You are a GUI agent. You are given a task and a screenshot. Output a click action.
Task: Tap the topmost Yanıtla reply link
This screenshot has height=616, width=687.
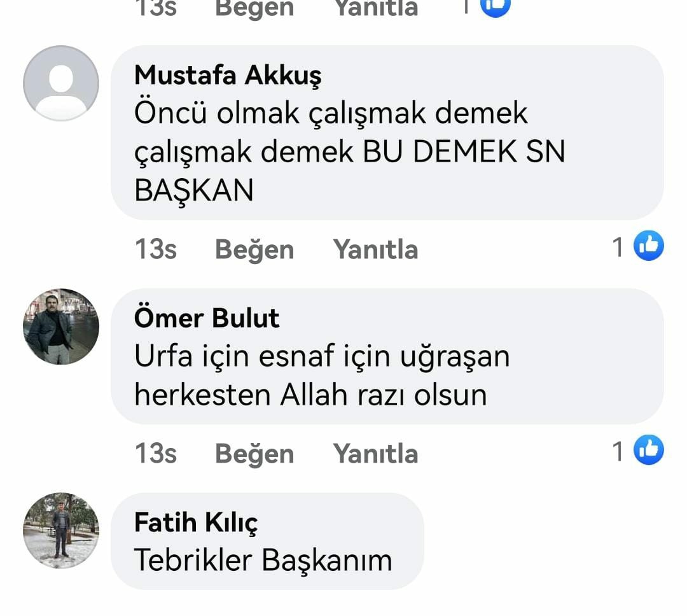(375, 8)
